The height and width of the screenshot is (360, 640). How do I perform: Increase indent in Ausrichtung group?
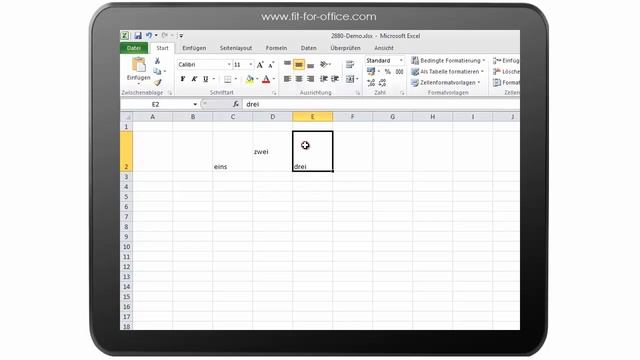[335, 79]
